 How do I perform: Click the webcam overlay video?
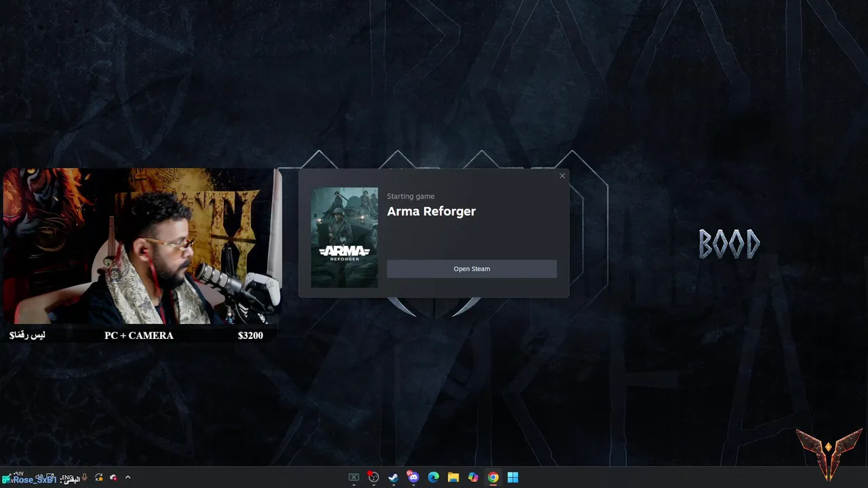pos(142,246)
